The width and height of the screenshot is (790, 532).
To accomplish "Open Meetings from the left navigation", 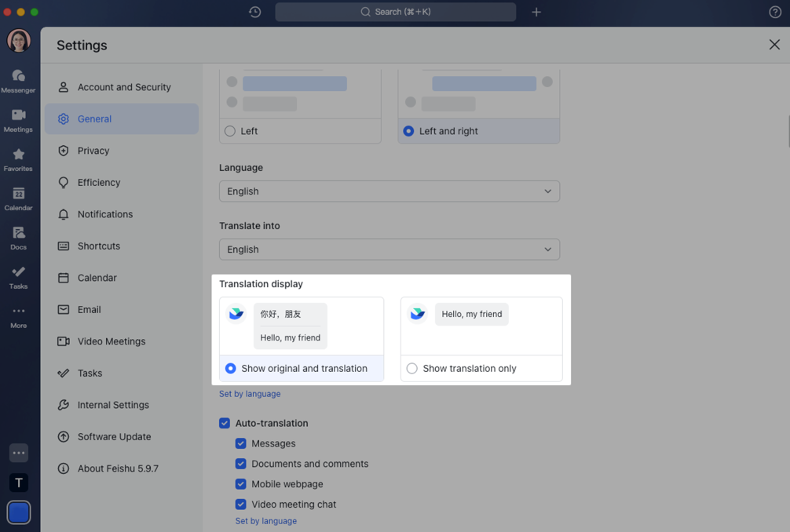I will pos(19,120).
